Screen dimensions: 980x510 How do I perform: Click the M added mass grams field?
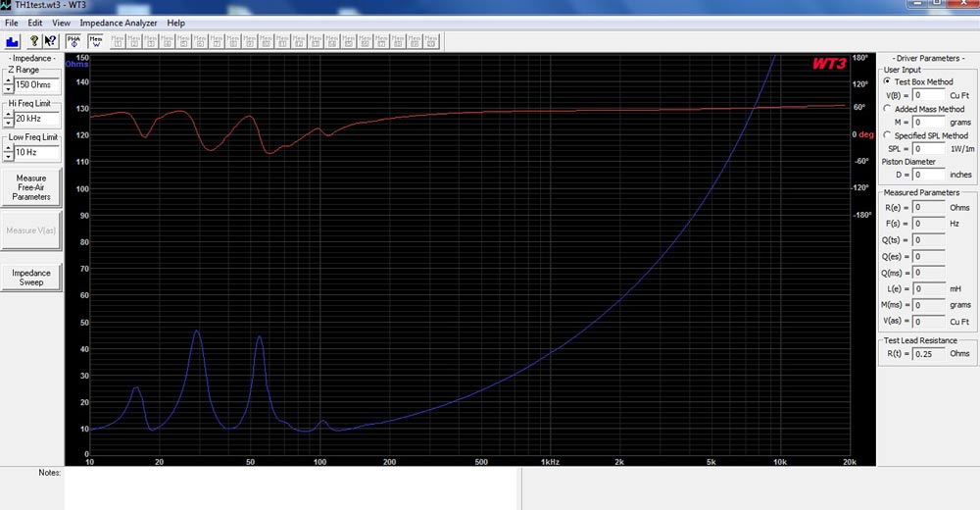tap(929, 122)
